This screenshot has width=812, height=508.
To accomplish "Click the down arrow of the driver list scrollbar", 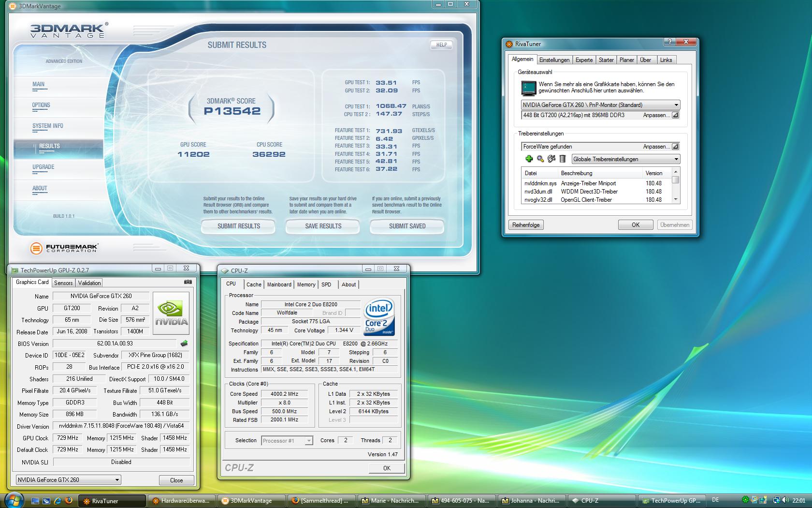I will [676, 199].
